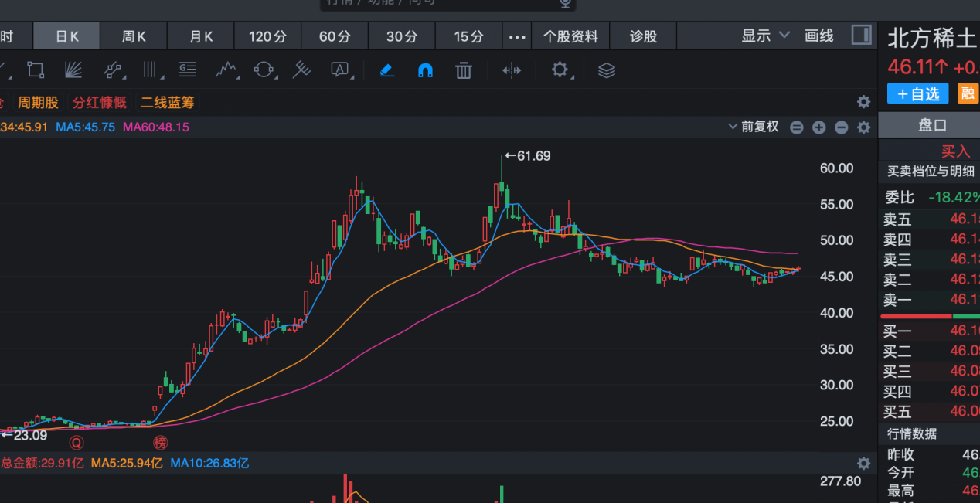Toggle the side panel layout icon
The image size is (980, 503).
pos(861,36)
